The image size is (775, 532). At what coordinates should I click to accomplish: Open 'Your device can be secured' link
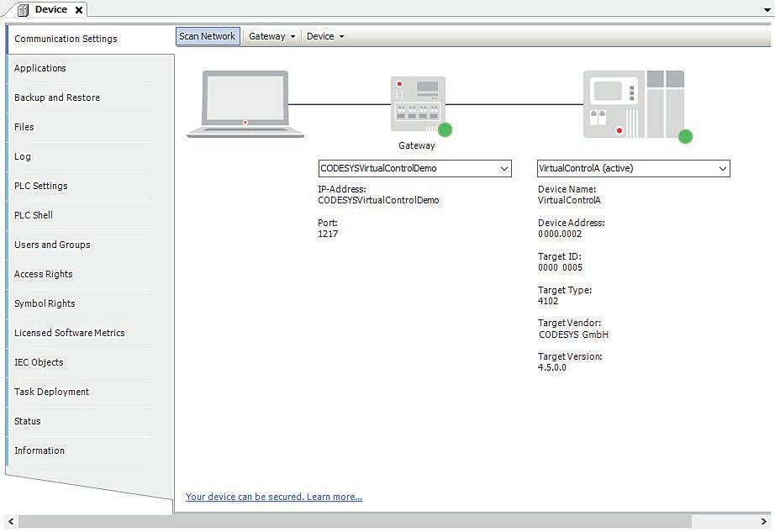274,497
